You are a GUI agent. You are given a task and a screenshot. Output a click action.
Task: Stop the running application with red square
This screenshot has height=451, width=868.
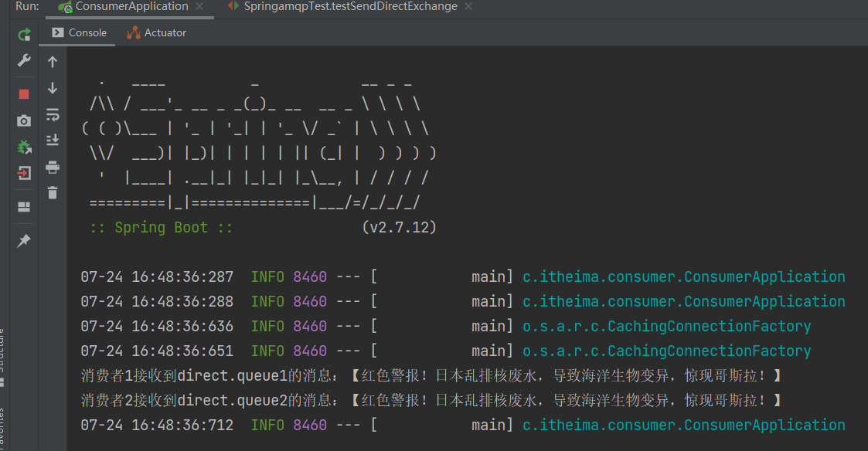point(24,94)
